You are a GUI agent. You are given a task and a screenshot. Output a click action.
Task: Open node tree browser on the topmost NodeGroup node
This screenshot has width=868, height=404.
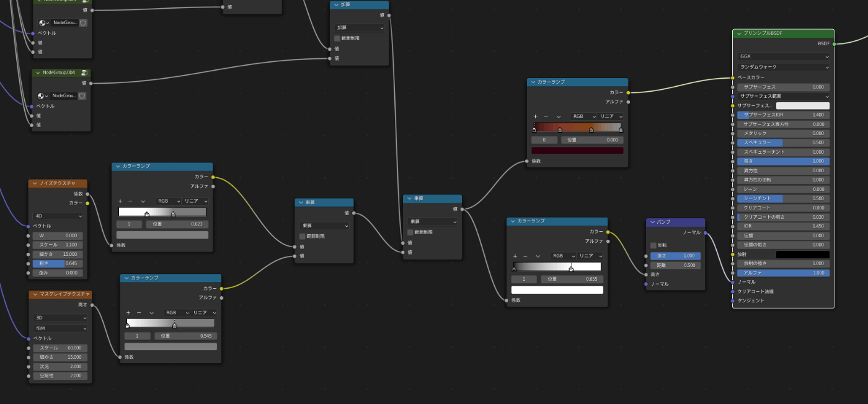[x=43, y=22]
